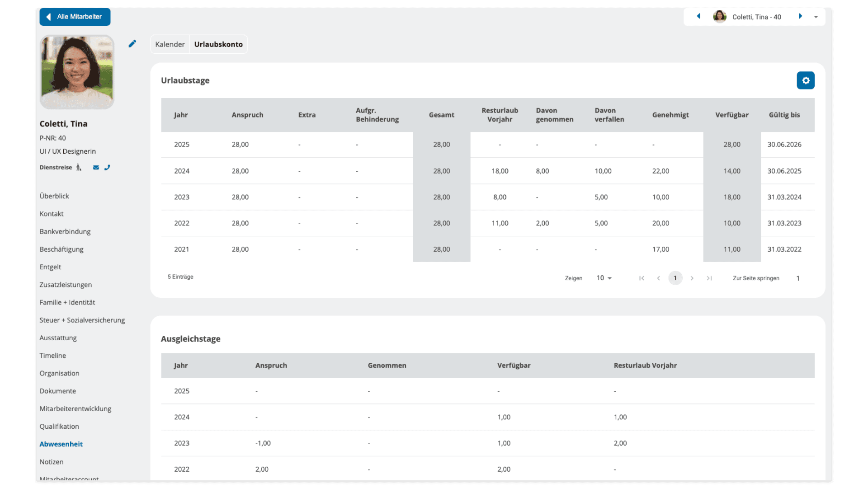Screen dimensions: 868x488
Task: Click the phone call icon
Action: [107, 168]
